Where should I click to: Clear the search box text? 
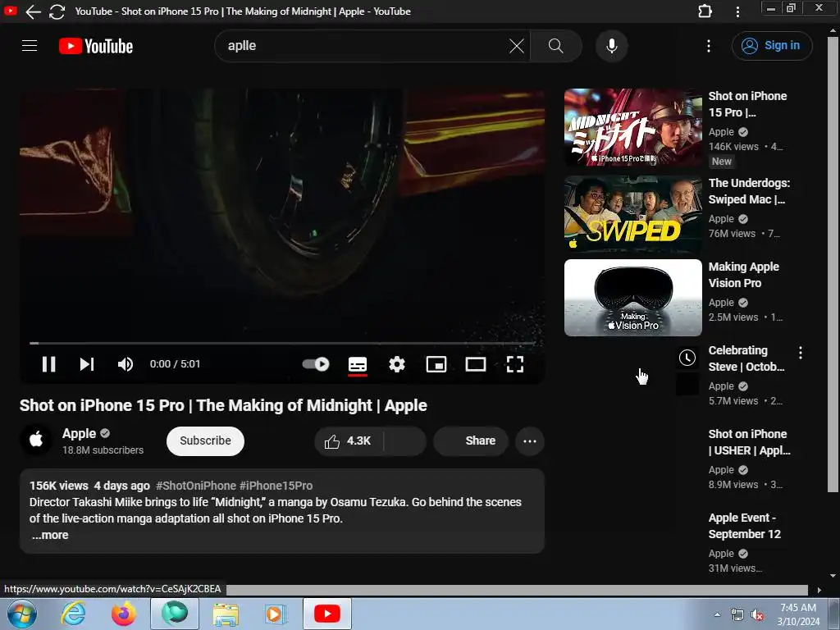(x=517, y=46)
